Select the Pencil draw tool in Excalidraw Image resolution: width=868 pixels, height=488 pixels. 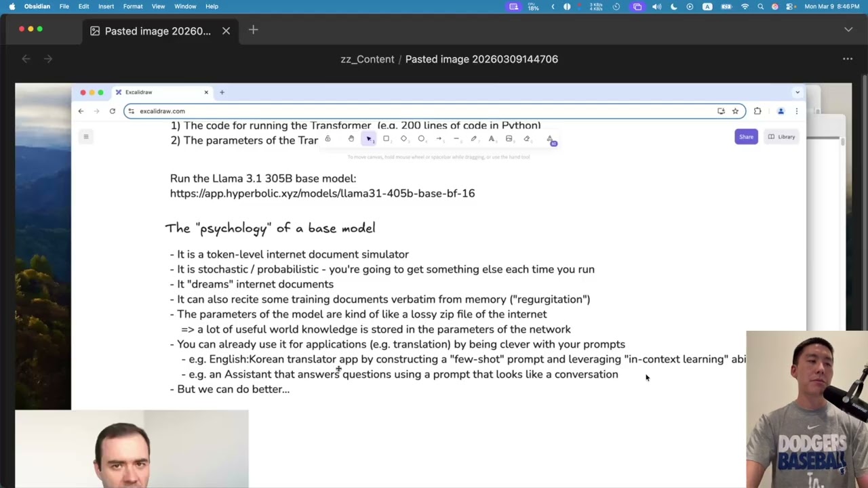point(474,139)
